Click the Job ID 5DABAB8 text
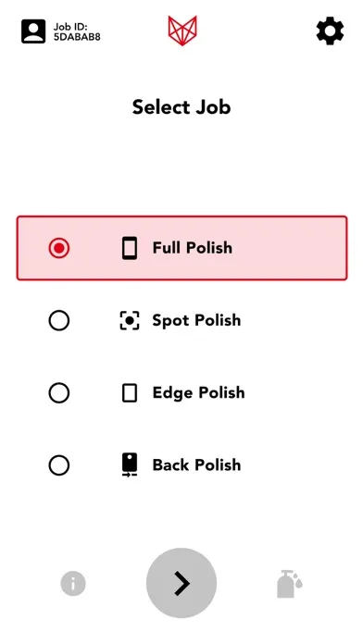This screenshot has height=644, width=363. [77, 31]
